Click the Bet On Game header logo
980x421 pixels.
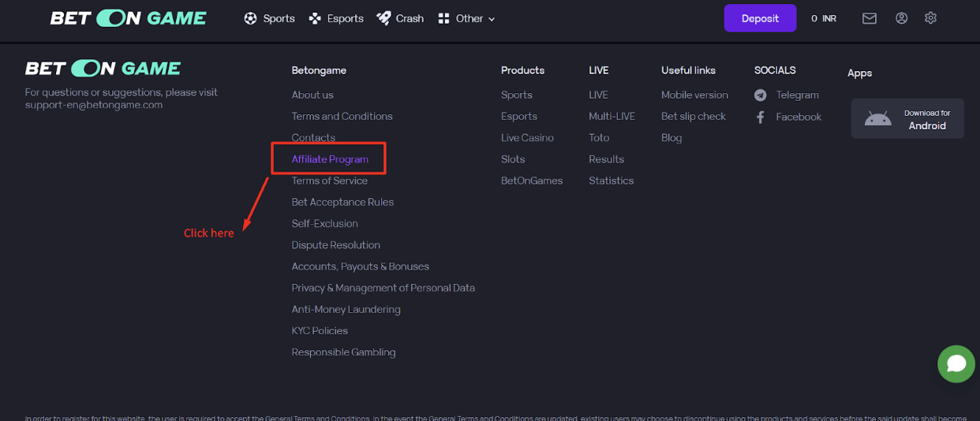click(x=128, y=18)
